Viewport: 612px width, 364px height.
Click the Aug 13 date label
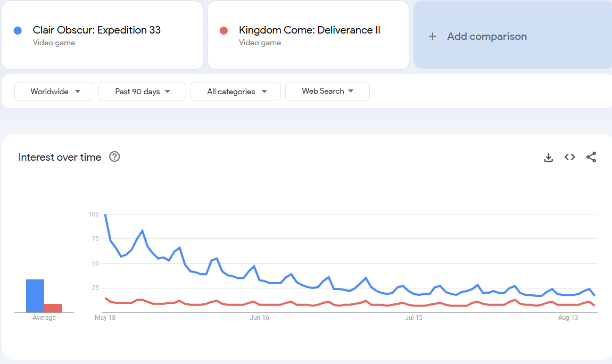tap(568, 318)
